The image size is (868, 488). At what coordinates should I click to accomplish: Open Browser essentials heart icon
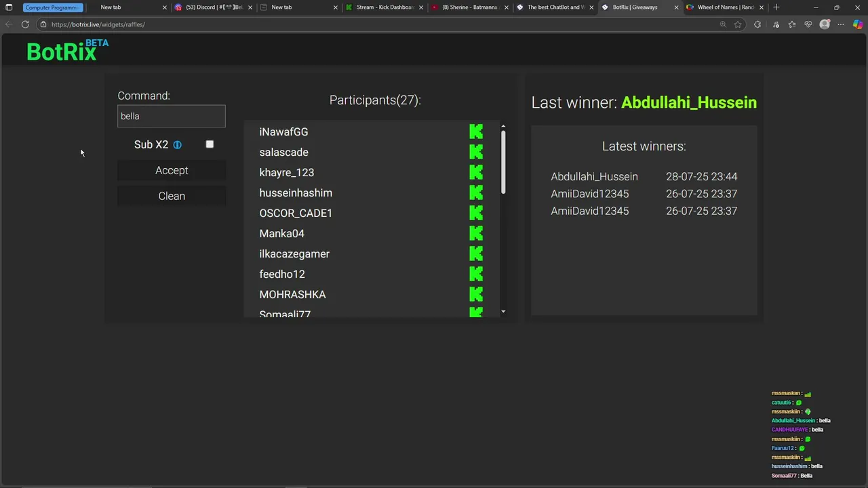[808, 24]
